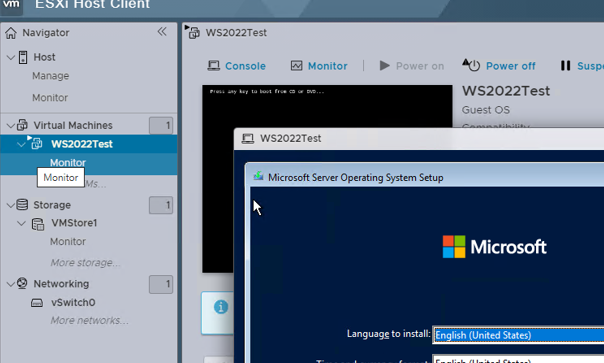The image size is (604, 363).
Task: Click the Navigator heading label
Action: pos(46,33)
